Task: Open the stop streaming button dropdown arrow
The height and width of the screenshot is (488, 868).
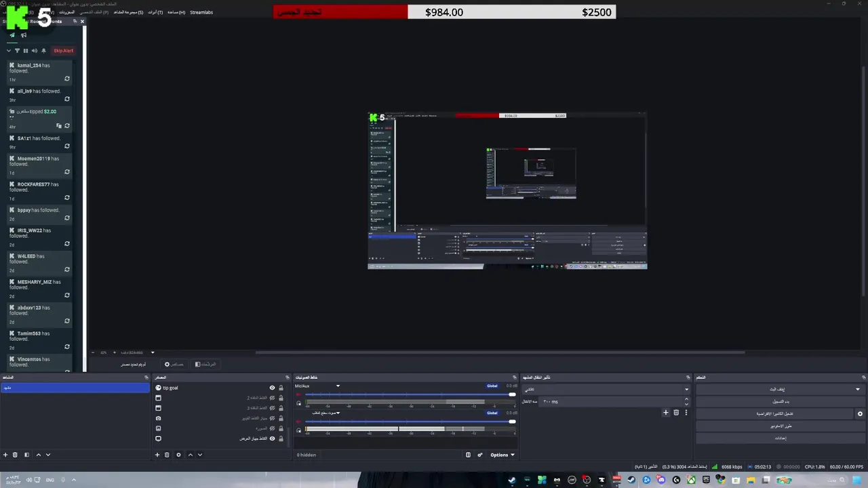Action: point(858,390)
